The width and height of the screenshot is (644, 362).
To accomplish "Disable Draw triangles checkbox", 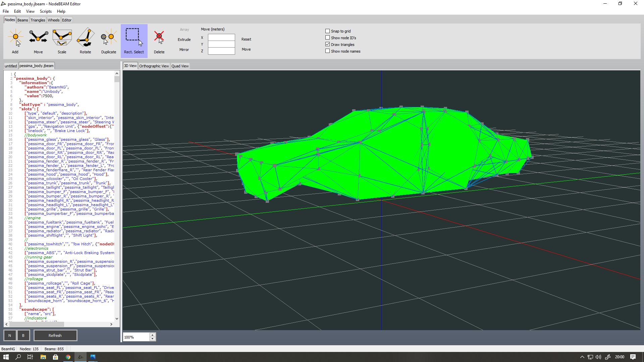I will coord(328,45).
